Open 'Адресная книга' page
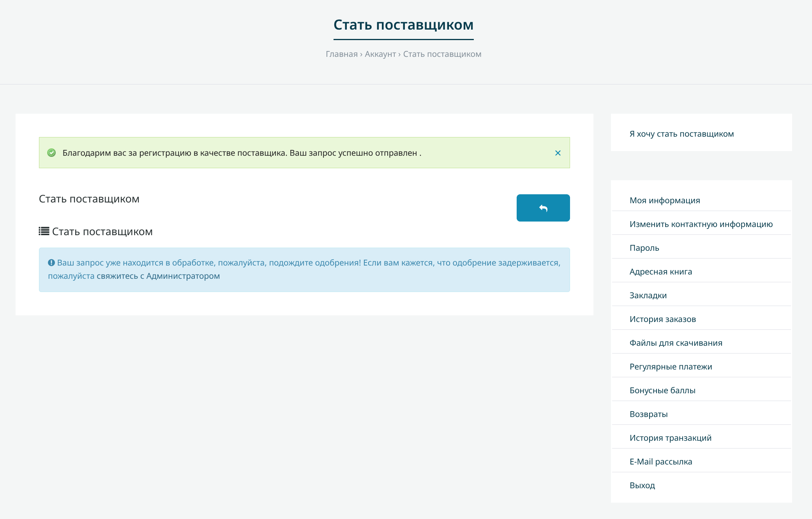 coord(660,272)
